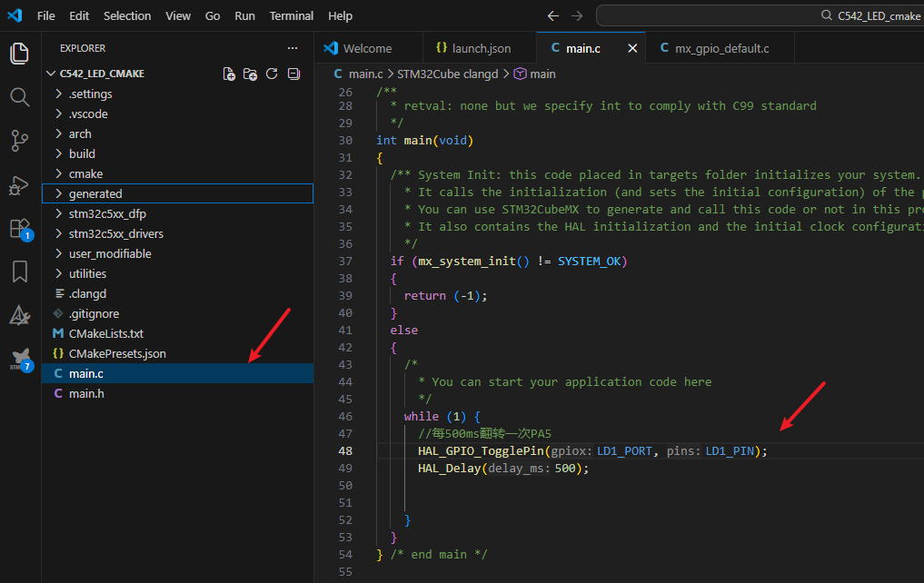924x583 pixels.
Task: Close the main.c editor tab
Action: [632, 48]
